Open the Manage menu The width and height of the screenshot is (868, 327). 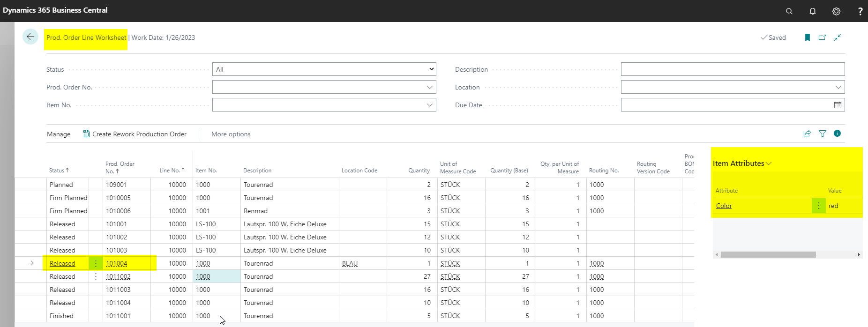coord(59,134)
